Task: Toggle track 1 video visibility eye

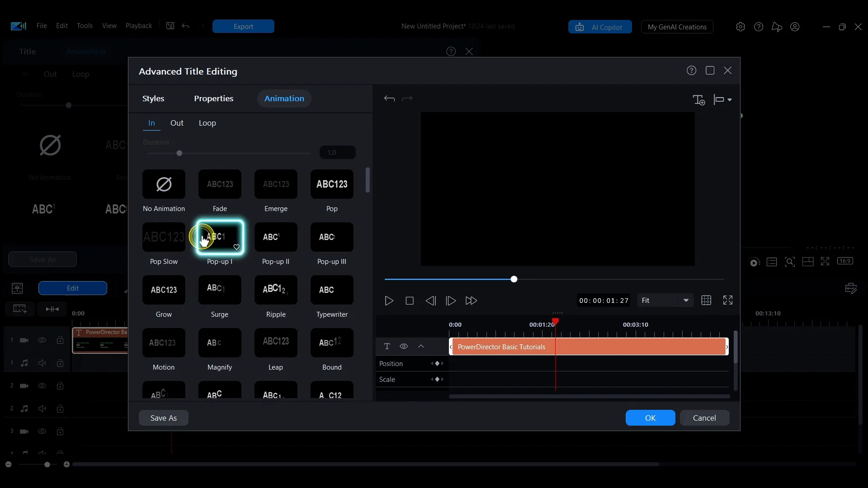Action: (x=42, y=340)
